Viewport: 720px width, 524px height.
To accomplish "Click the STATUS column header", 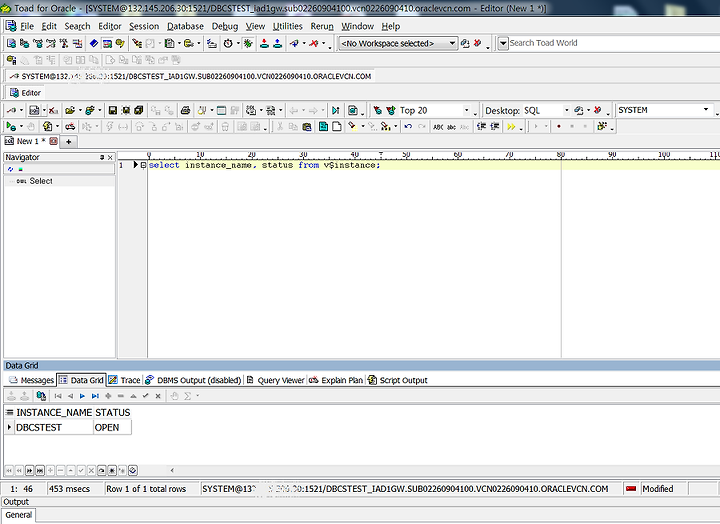I will 112,412.
